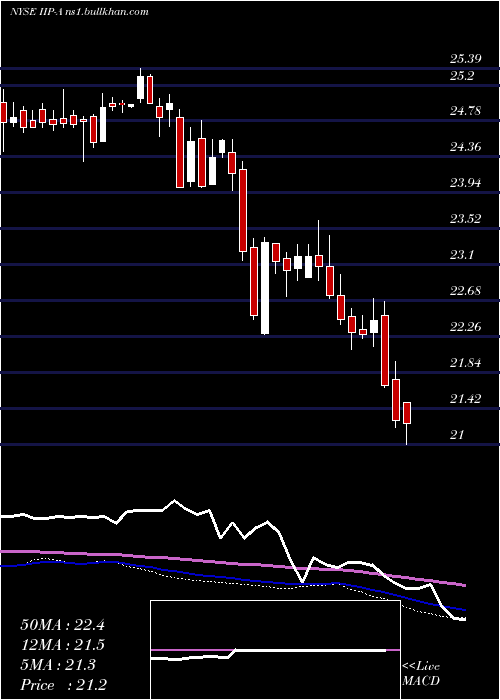The width and height of the screenshot is (500, 700).
Task: Click the tall white candlestick reaching 22.26
Action: pos(265,288)
